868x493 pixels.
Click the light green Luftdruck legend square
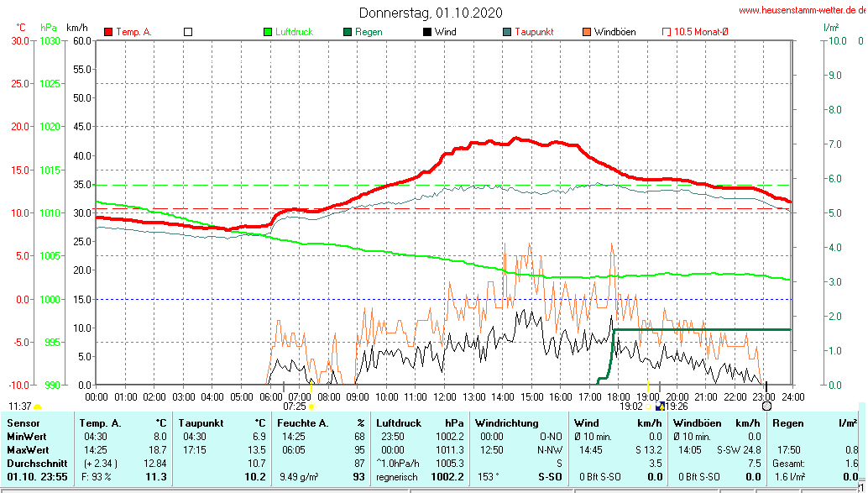[268, 32]
